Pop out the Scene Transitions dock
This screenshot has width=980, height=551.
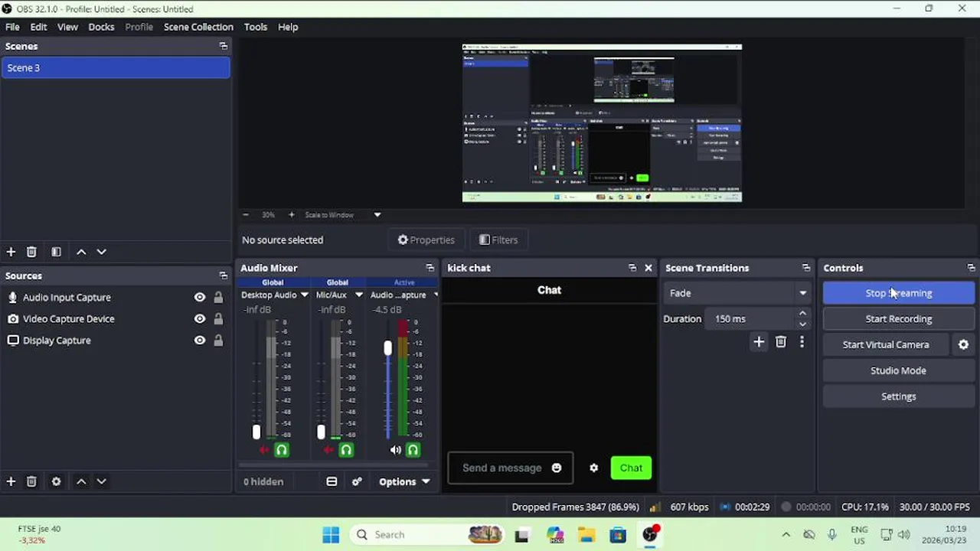tap(805, 268)
